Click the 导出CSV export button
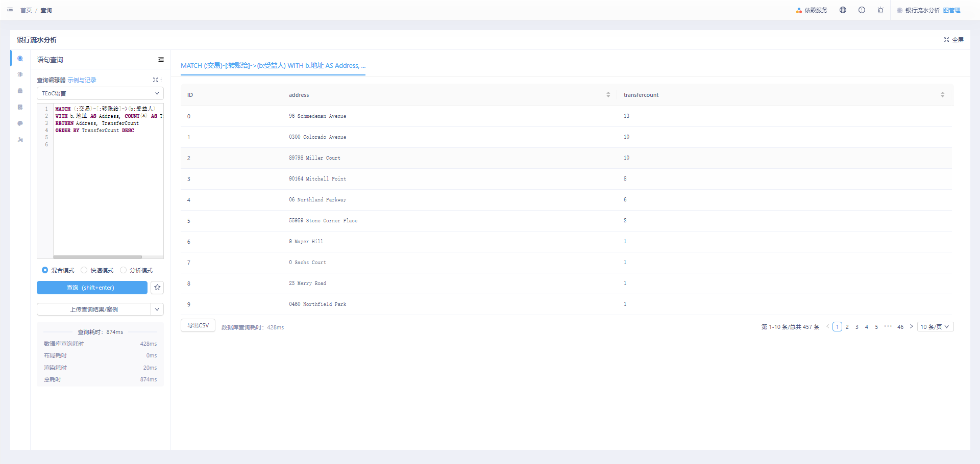The image size is (980, 464). tap(198, 325)
